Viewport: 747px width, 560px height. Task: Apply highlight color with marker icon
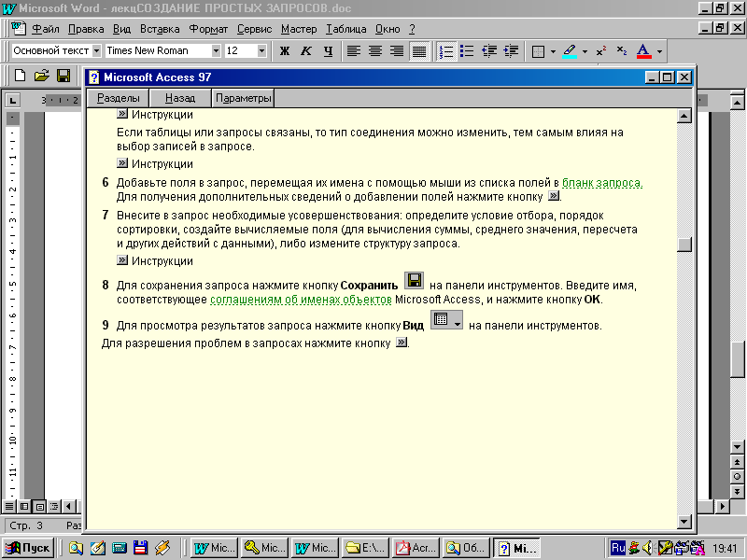[x=570, y=51]
